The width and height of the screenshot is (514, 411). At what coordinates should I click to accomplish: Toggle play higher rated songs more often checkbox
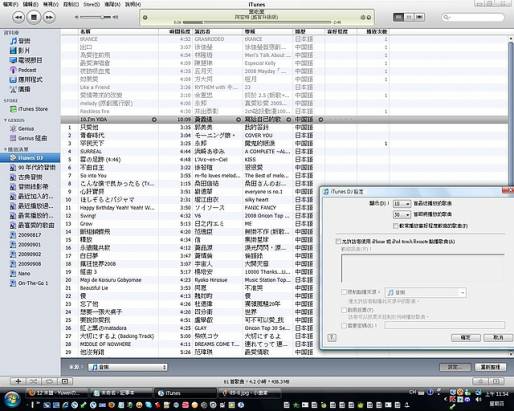396,226
